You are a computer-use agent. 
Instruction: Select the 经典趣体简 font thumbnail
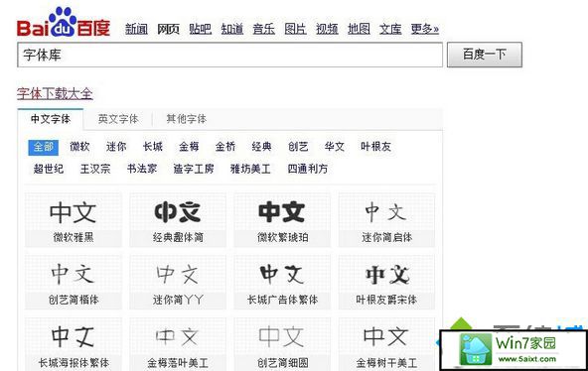tap(178, 220)
